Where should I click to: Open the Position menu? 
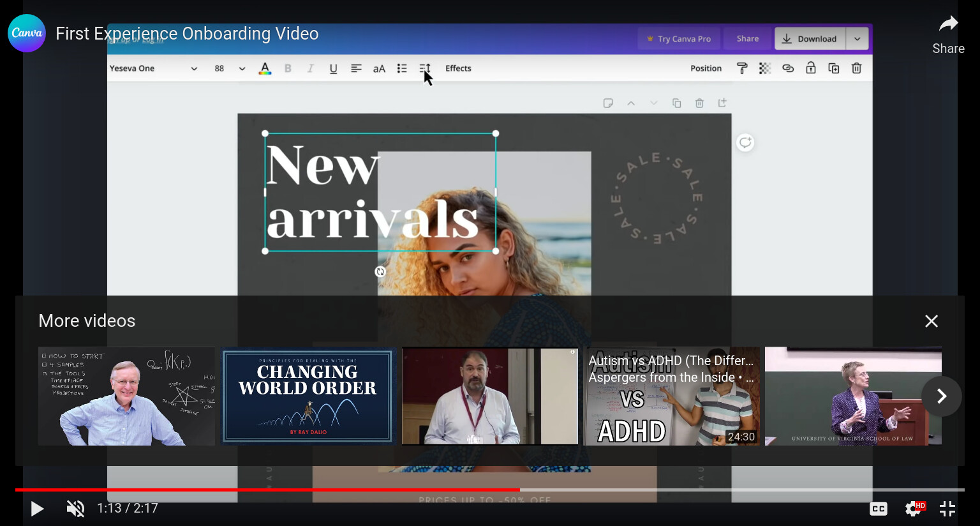coord(706,68)
